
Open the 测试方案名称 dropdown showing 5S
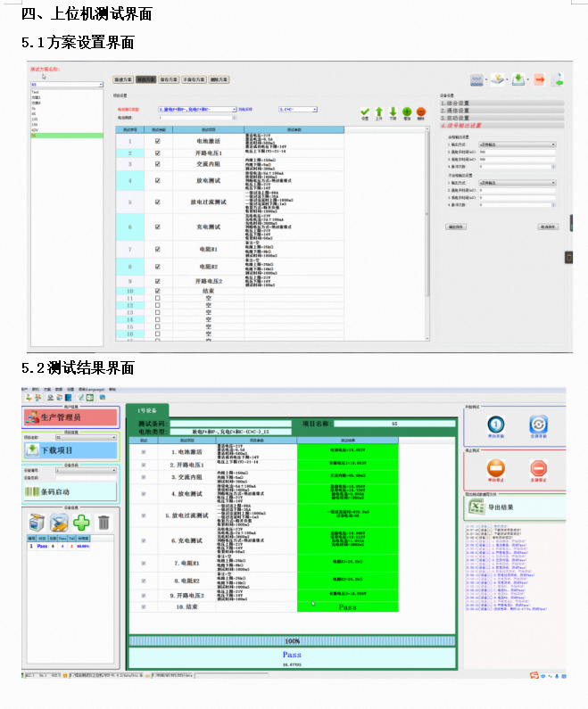point(67,85)
